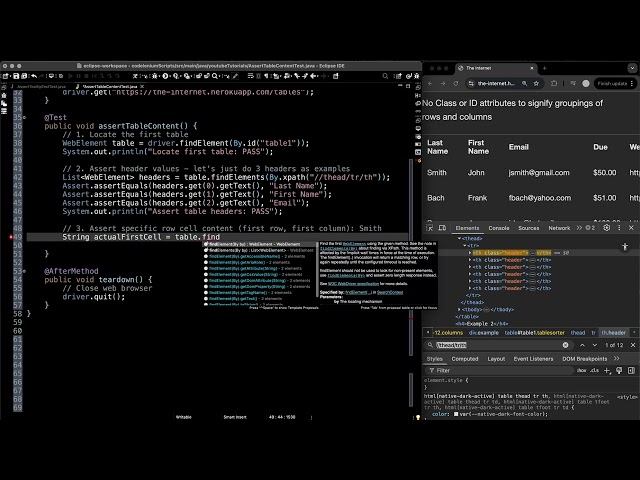Click the DevTools issues counter showing 2

point(591,228)
